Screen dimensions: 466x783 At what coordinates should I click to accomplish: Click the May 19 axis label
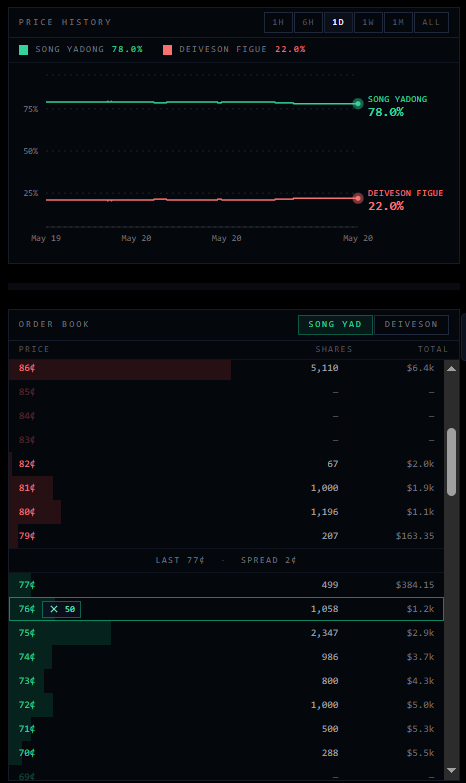(46, 238)
